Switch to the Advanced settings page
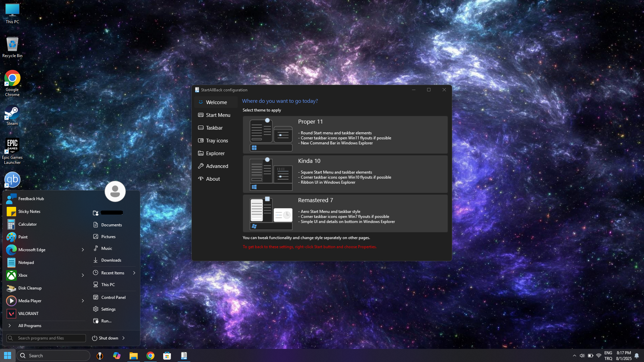Viewport: 644px width, 362px height. (x=216, y=166)
